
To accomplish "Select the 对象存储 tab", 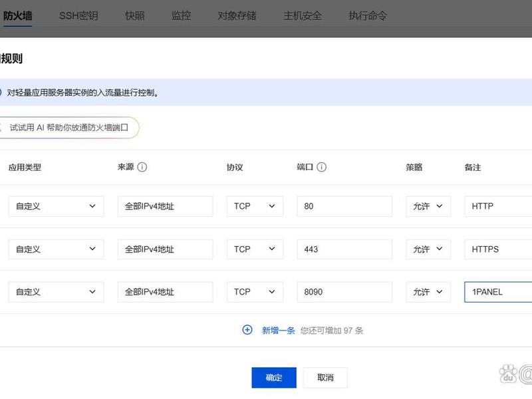I will (x=237, y=15).
